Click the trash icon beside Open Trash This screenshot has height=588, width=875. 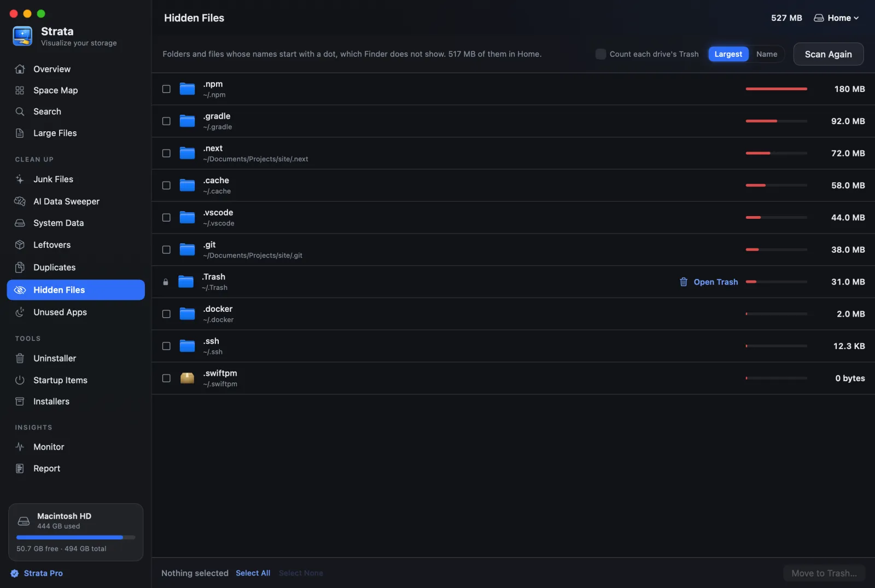(x=684, y=282)
